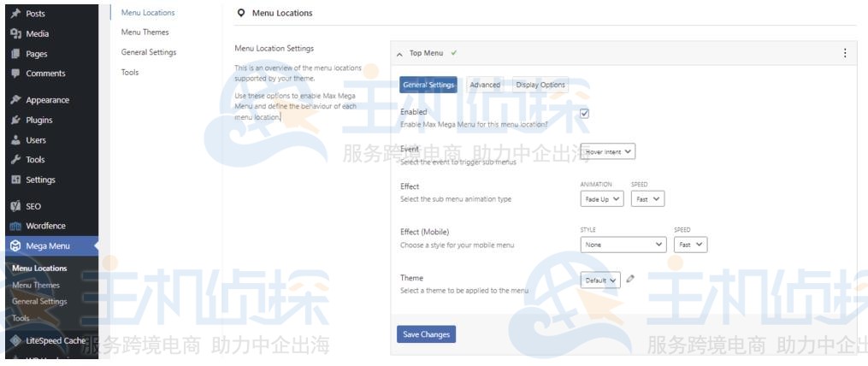The height and width of the screenshot is (366, 868).
Task: Open Tools submenu under Mega Menu
Action: [21, 318]
